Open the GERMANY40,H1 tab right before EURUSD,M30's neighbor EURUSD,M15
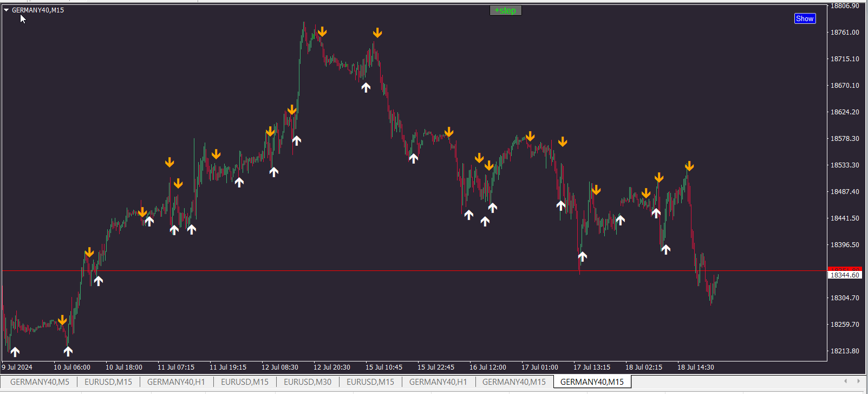This screenshot has height=394, width=868. (176, 382)
